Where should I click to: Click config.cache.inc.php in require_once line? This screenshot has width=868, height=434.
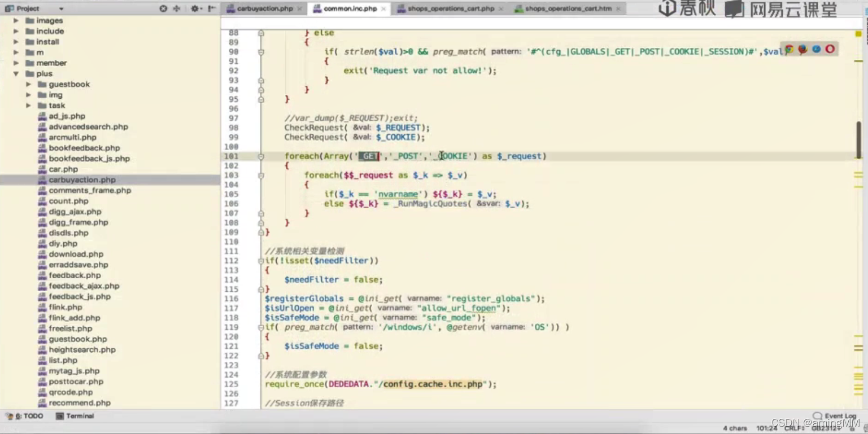(x=433, y=384)
